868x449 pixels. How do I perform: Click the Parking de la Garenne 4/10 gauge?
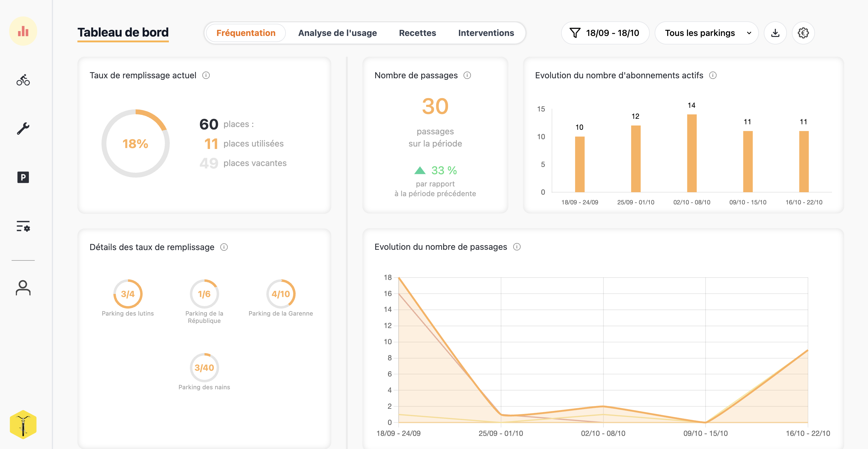click(281, 294)
